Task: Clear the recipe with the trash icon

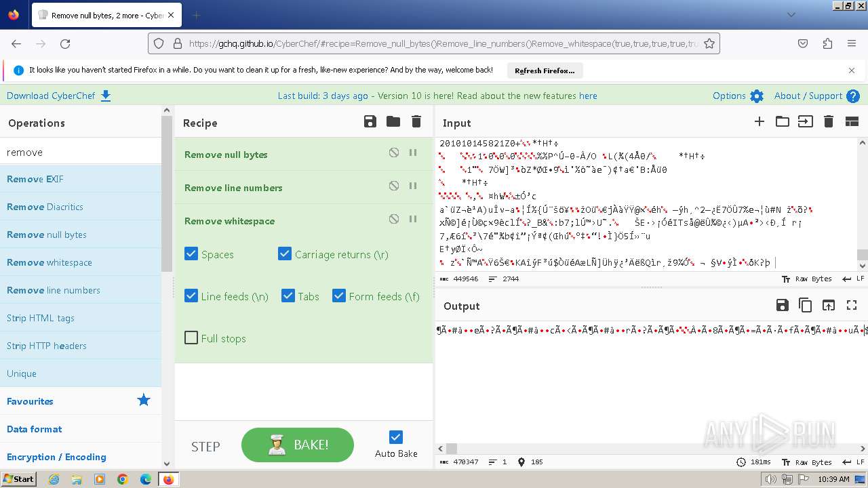Action: 416,122
